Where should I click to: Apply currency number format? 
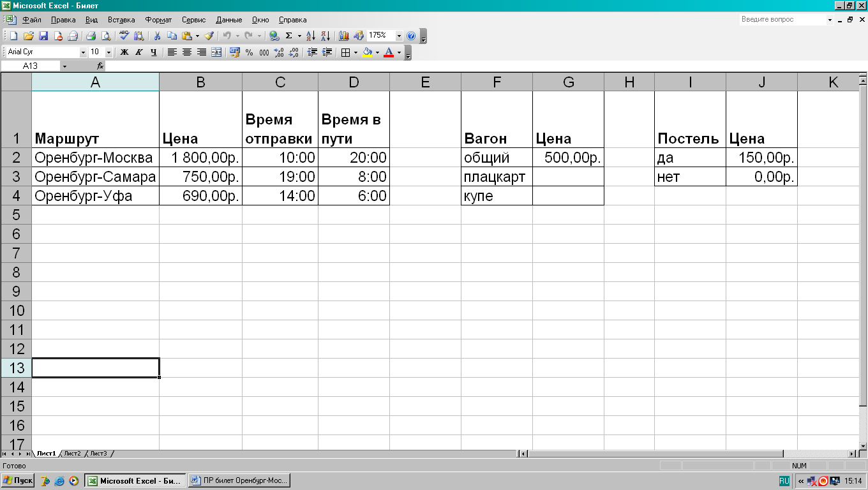click(234, 52)
